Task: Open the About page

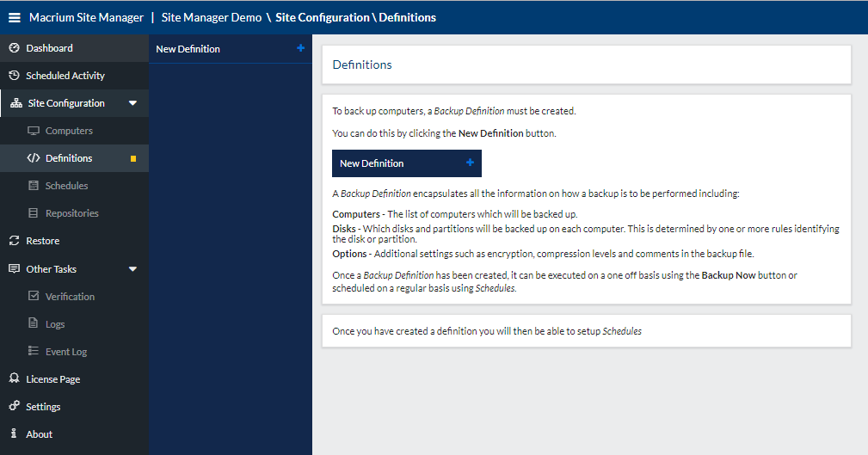Action: point(39,434)
